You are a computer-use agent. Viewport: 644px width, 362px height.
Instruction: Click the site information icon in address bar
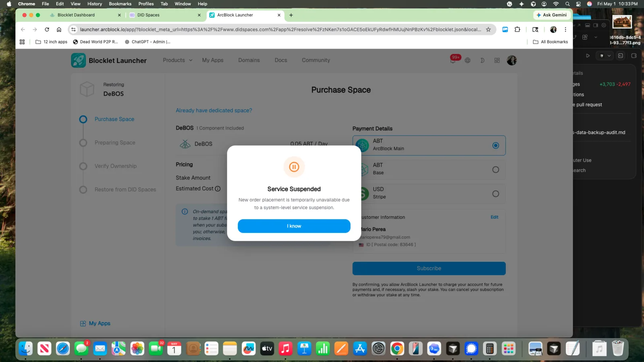pyautogui.click(x=73, y=29)
